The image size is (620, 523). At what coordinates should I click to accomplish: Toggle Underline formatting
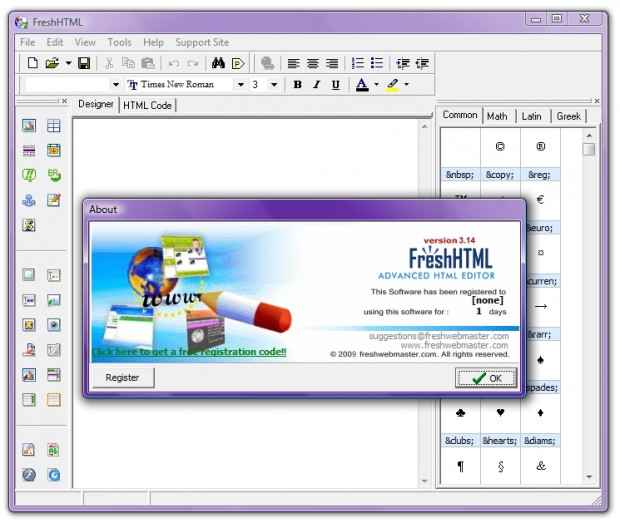[336, 85]
